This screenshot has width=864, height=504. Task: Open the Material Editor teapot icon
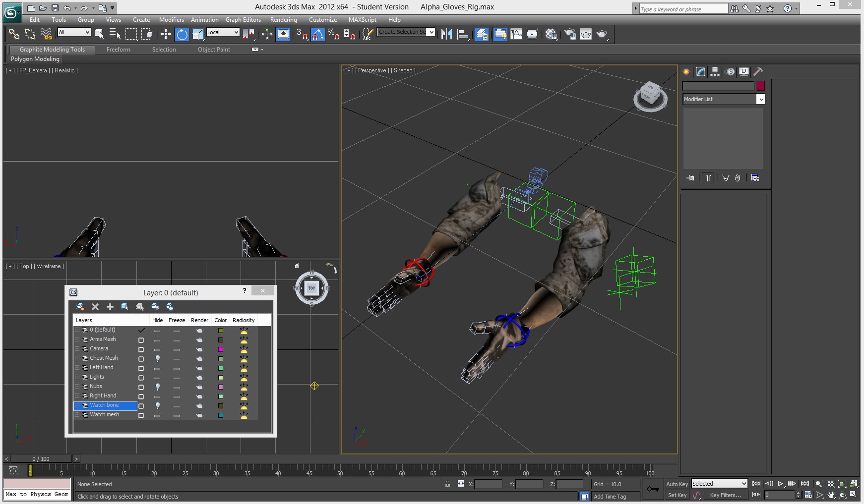pos(552,34)
